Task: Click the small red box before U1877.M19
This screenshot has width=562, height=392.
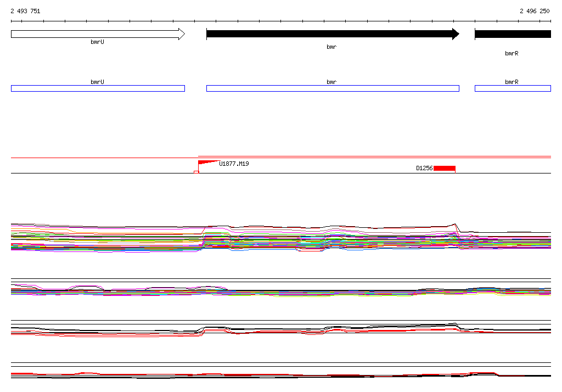Action: tap(196, 172)
